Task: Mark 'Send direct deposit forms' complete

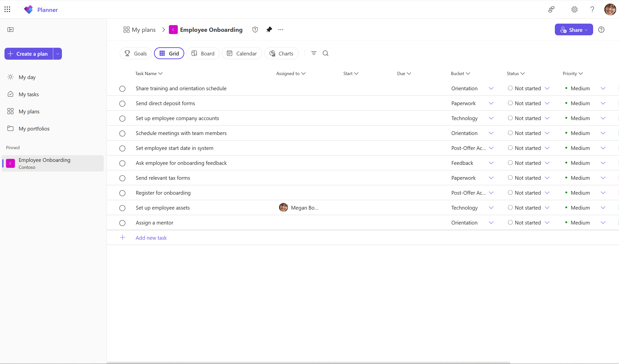Action: [x=122, y=104]
